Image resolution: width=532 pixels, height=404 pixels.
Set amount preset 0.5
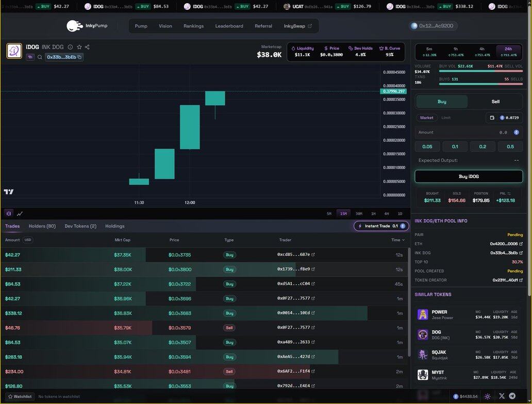point(510,147)
